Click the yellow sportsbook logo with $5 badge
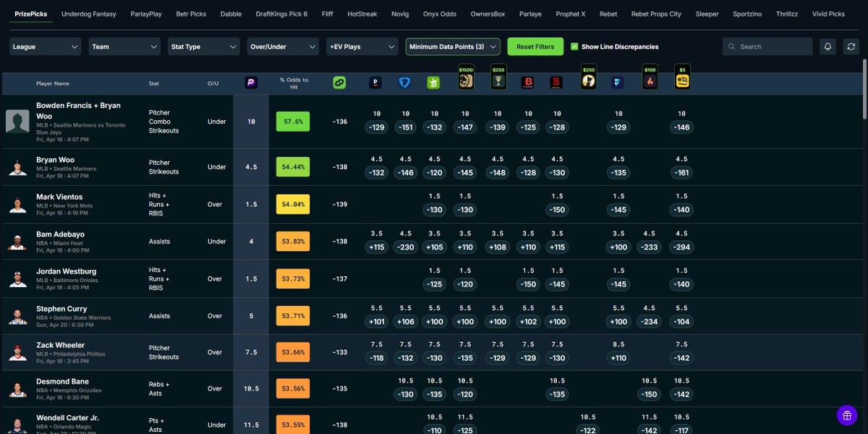The image size is (868, 434). pos(681,77)
